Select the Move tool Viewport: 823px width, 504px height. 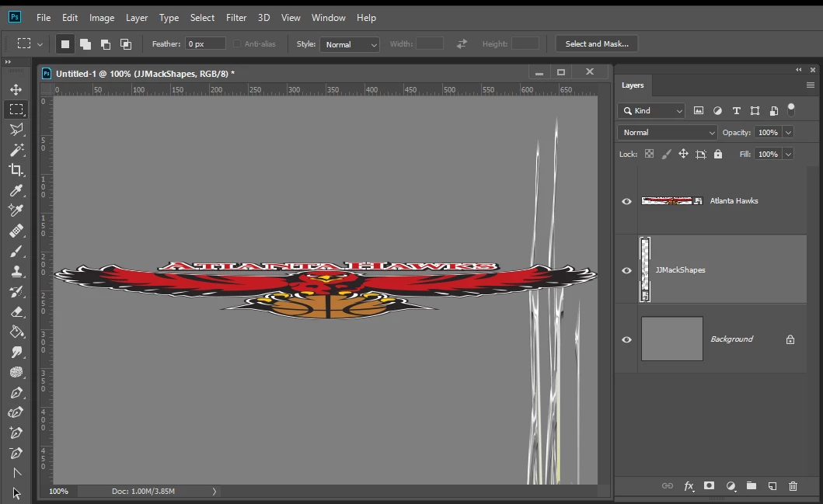point(16,89)
